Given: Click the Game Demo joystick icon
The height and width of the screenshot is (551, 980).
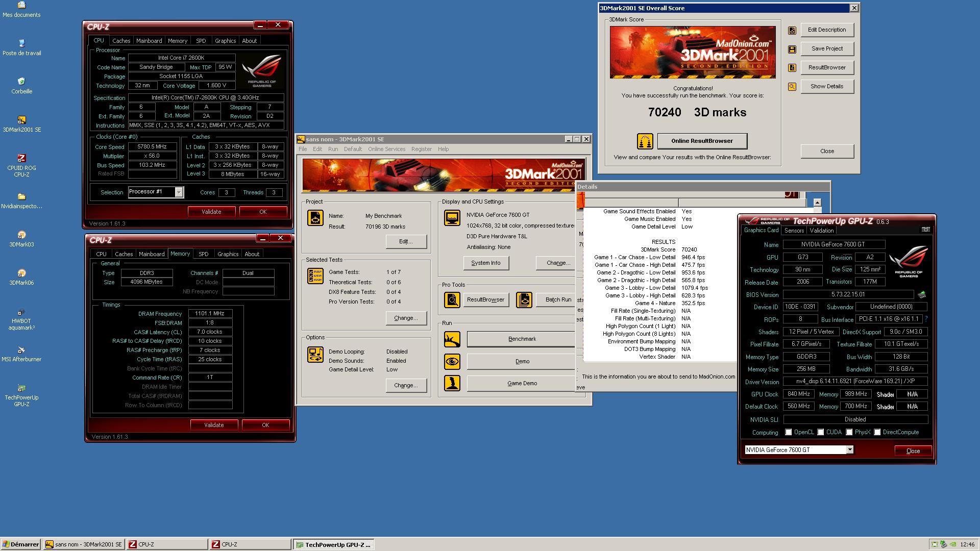Looking at the screenshot, I should (x=452, y=383).
